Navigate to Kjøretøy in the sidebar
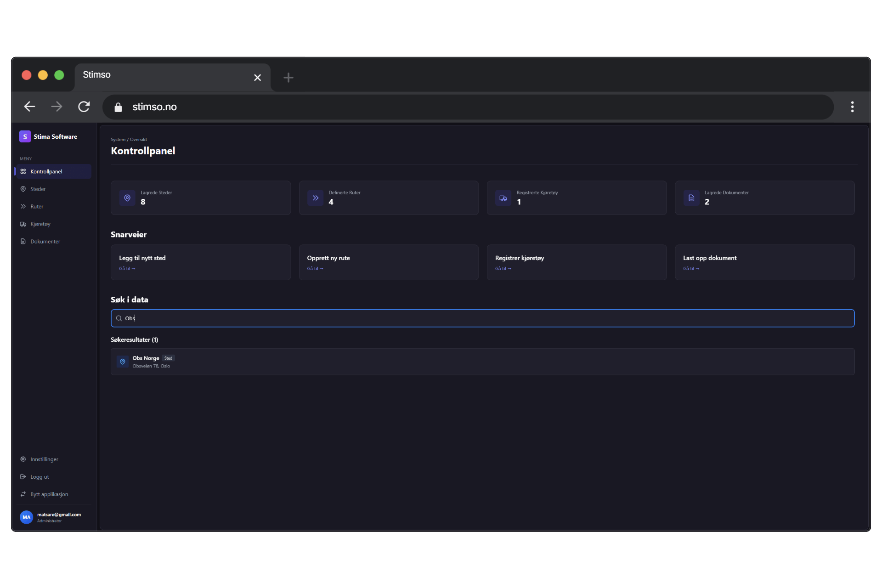The width and height of the screenshot is (882, 588). 40,224
